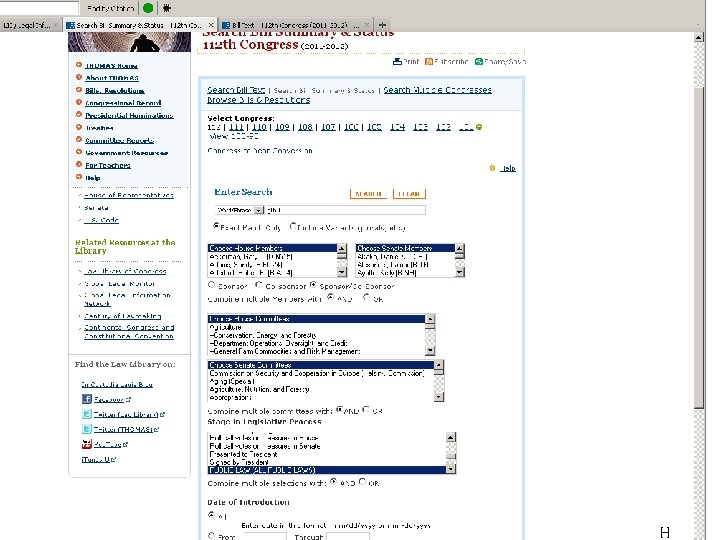Click the orange Help icon above Enter Search
This screenshot has width=720, height=540.
(492, 168)
